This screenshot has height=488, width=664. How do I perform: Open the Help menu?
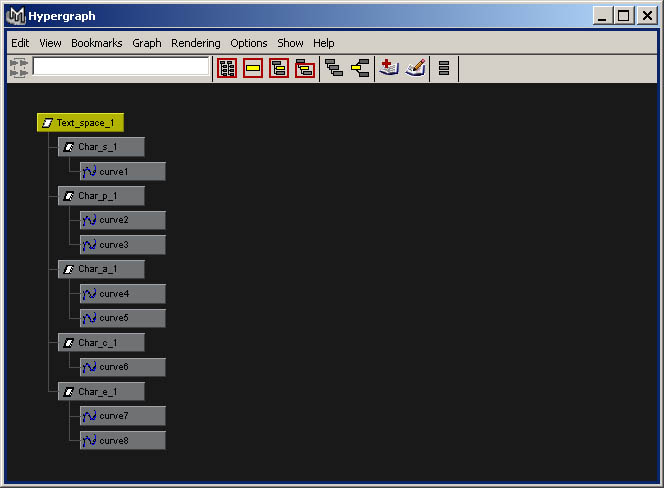point(324,43)
